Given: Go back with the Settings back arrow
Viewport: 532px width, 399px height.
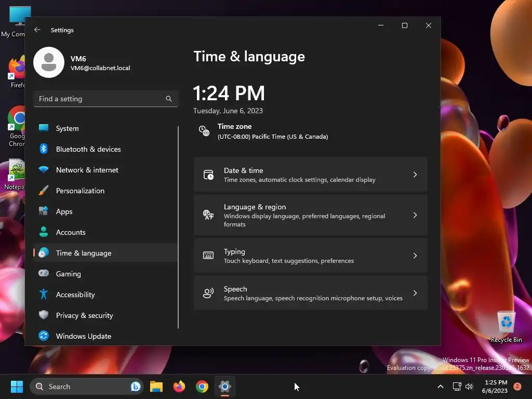Looking at the screenshot, I should point(37,30).
